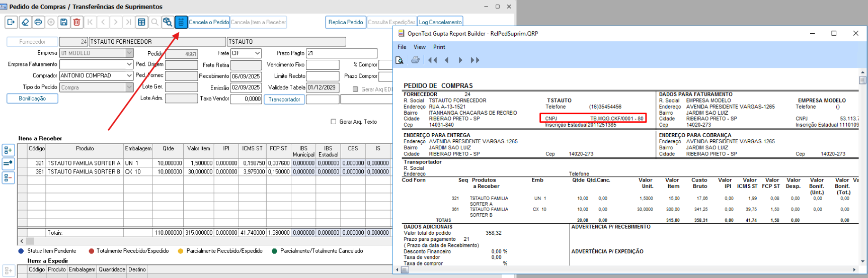Print report using the report viewer printer icon
The image size is (868, 278).
pos(415,60)
